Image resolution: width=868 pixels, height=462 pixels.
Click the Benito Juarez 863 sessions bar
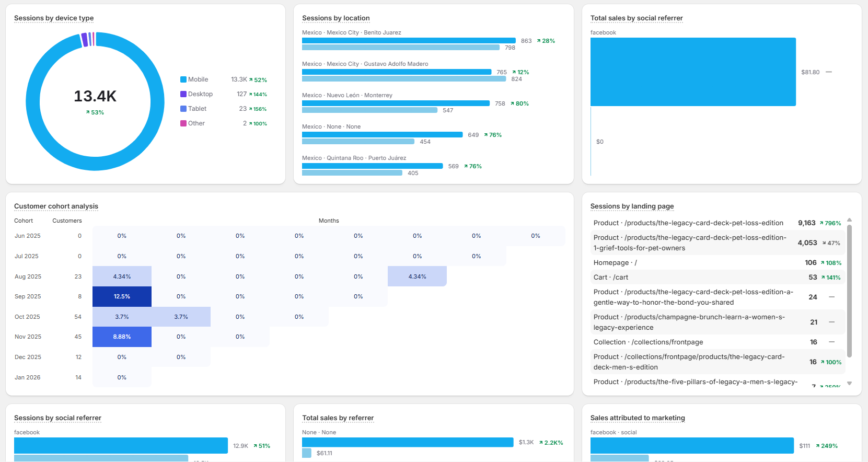408,41
